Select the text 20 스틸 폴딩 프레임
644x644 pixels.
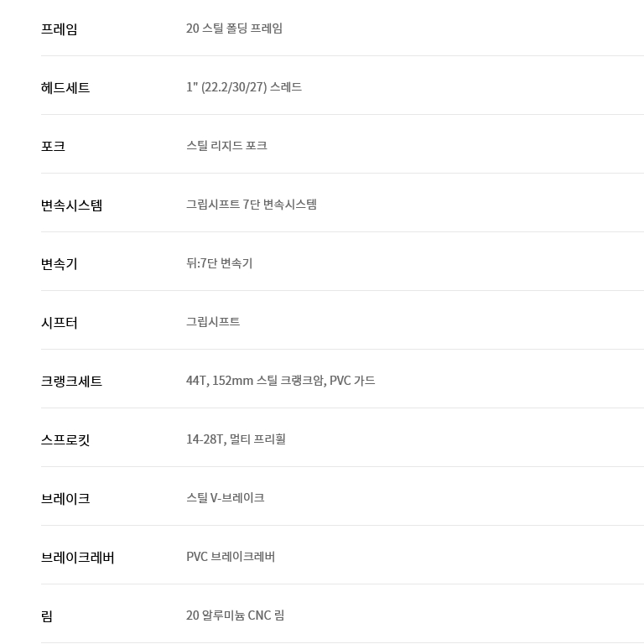tap(234, 29)
